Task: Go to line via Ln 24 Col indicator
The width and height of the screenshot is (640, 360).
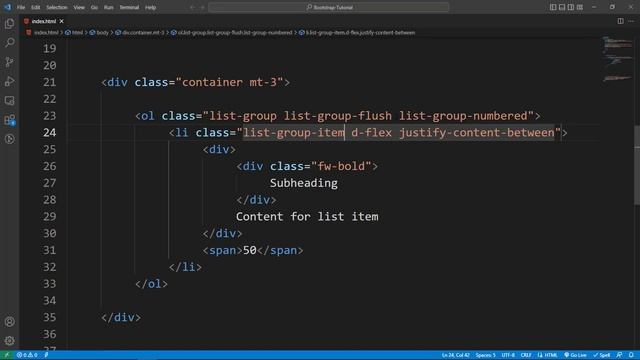Action: [456, 355]
